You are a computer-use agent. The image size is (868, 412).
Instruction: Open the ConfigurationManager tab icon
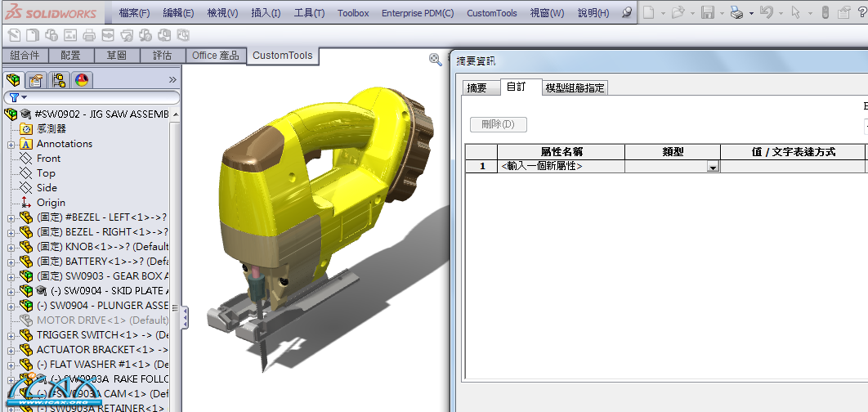[59, 80]
